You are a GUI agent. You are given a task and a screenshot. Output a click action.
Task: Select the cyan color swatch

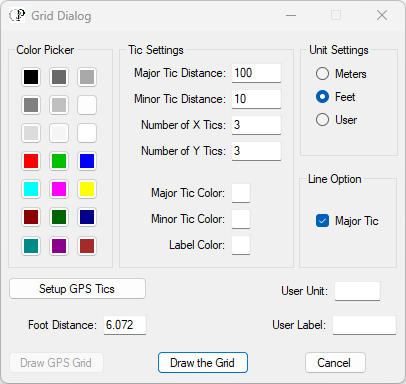click(x=31, y=189)
